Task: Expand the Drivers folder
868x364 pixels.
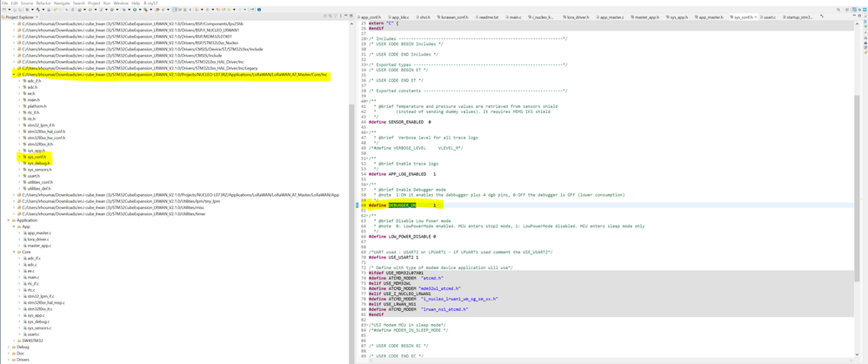Action: [x=9, y=360]
